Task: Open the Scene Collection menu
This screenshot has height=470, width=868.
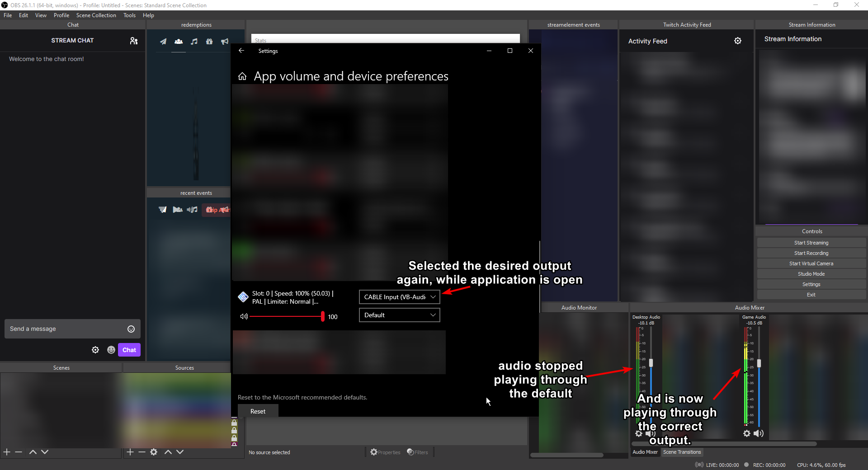Action: (96, 15)
